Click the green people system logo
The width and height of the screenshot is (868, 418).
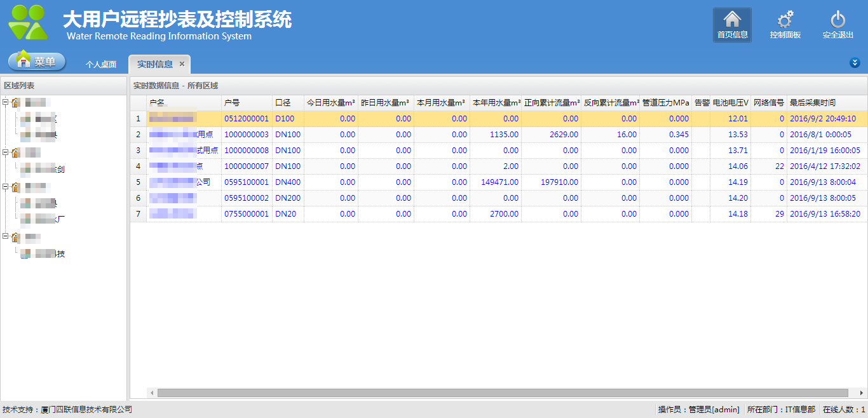click(28, 22)
